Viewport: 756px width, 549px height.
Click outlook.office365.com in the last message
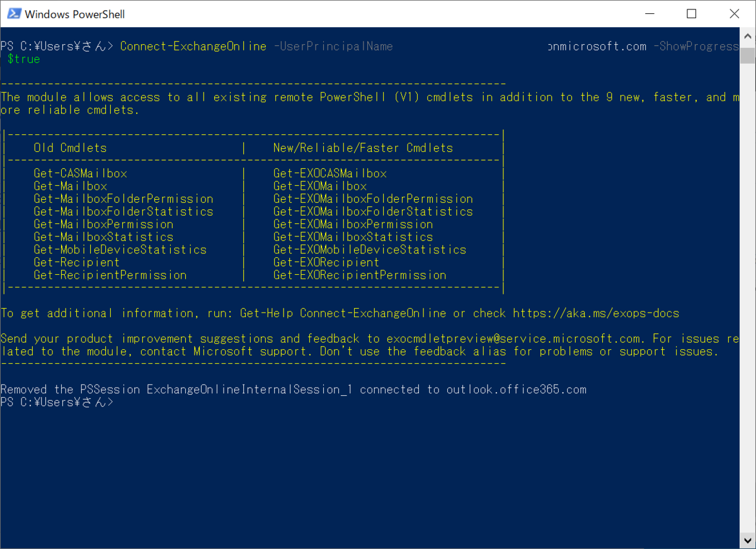517,390
